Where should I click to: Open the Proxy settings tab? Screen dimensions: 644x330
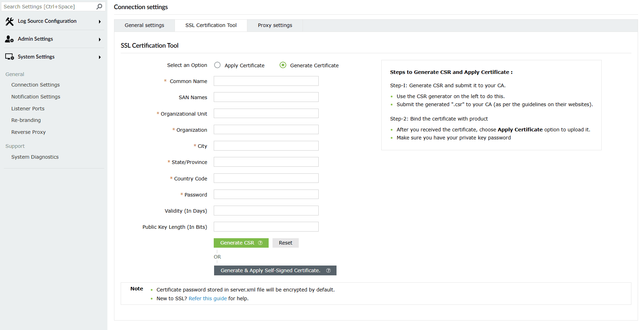(x=275, y=25)
